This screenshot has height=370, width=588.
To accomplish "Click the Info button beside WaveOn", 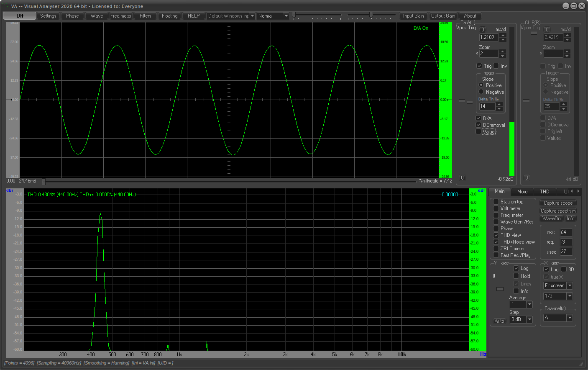I will [x=570, y=218].
